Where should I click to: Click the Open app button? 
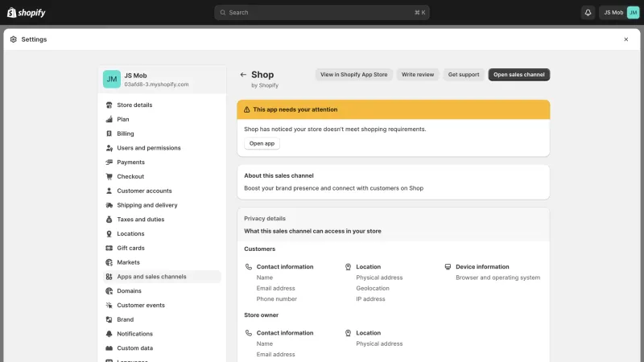[x=262, y=144]
